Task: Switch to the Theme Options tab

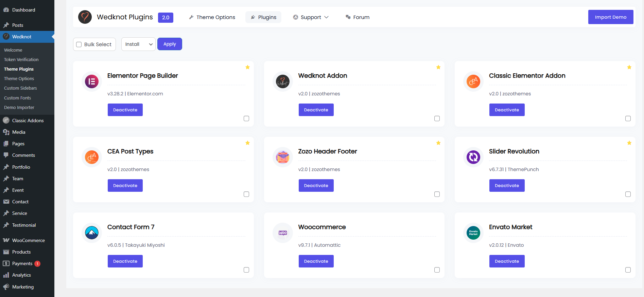Action: (212, 17)
